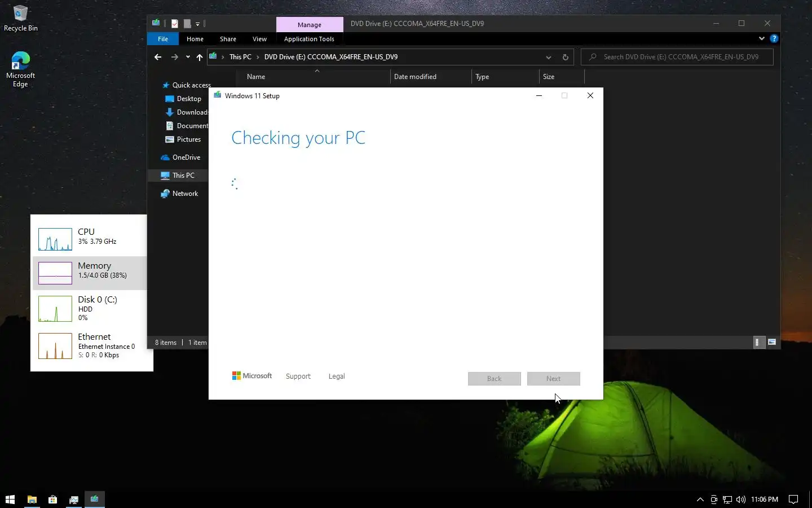This screenshot has width=812, height=508.
Task: Select Network in navigation pane
Action: pyautogui.click(x=179, y=194)
